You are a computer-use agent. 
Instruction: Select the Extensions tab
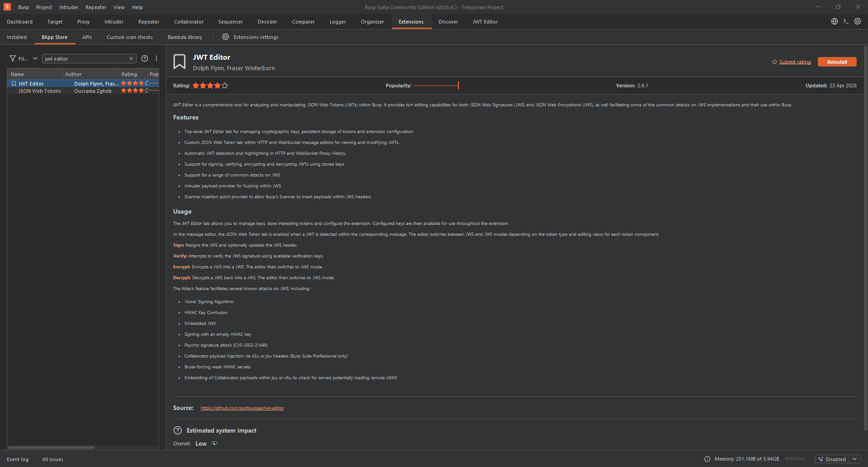pos(411,22)
